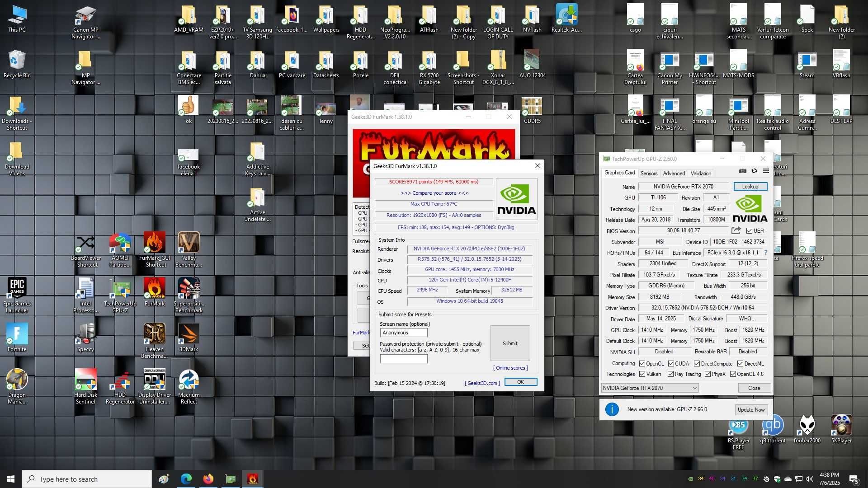Click OK in FurMark score dialog
The height and width of the screenshot is (488, 868).
(x=520, y=382)
